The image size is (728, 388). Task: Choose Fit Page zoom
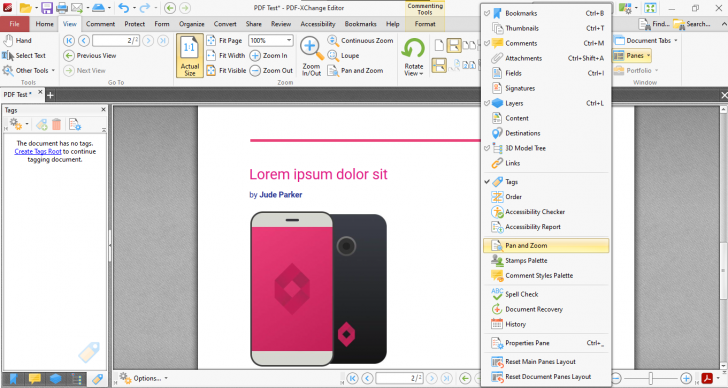click(x=225, y=40)
